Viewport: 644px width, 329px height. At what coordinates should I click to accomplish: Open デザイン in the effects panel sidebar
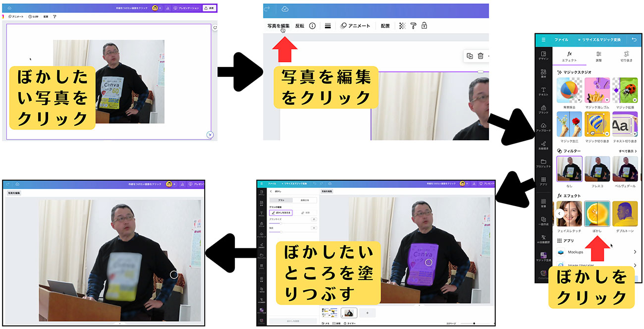pos(543,55)
